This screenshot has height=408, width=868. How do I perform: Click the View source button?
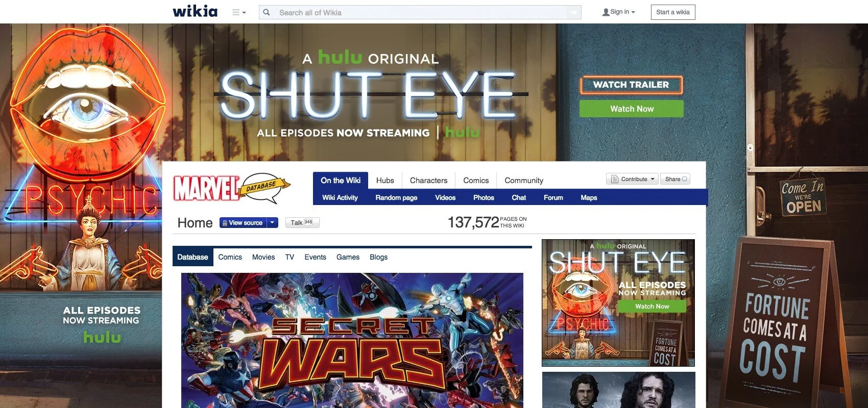point(243,223)
